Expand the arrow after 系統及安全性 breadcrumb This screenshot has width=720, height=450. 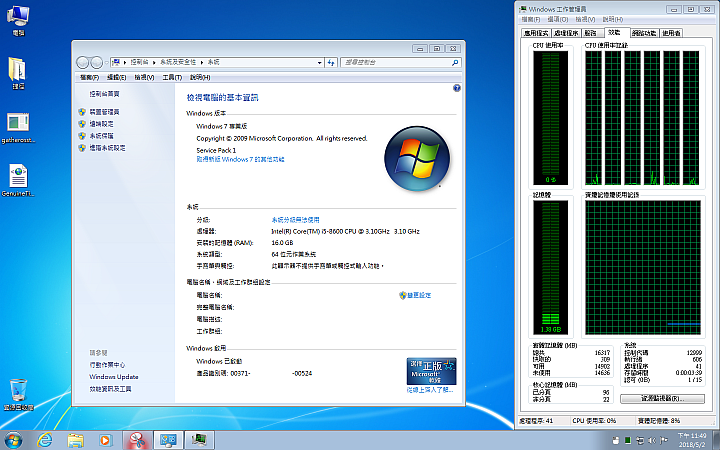click(x=202, y=62)
